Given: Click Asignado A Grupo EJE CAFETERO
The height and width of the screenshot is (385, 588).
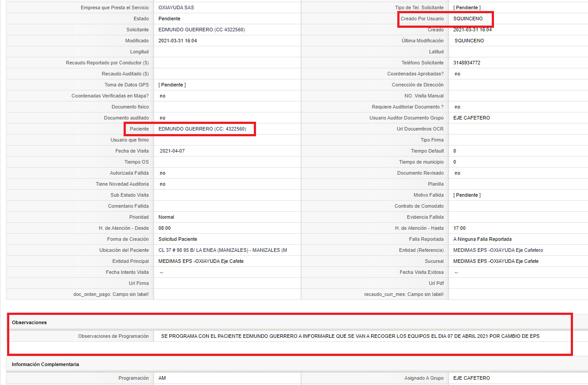Looking at the screenshot, I should [471, 378].
